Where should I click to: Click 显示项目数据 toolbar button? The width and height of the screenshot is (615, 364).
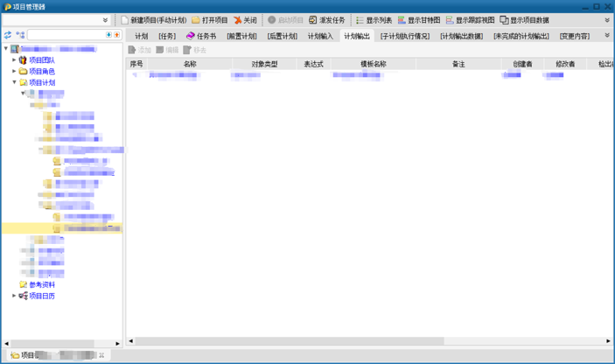[x=524, y=20]
